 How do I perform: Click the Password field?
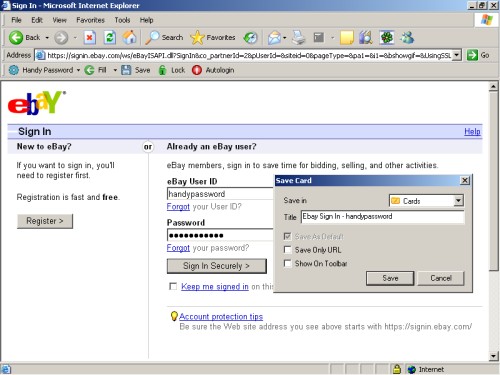point(220,235)
